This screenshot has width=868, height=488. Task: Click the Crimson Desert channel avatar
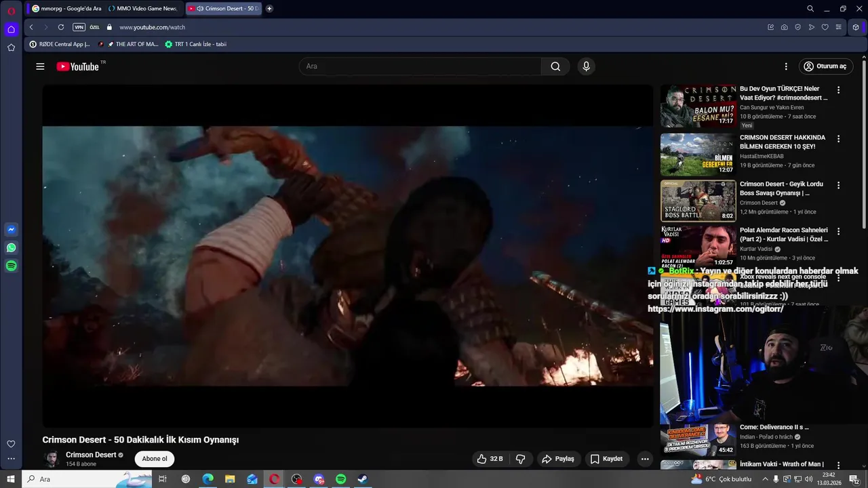click(52, 459)
